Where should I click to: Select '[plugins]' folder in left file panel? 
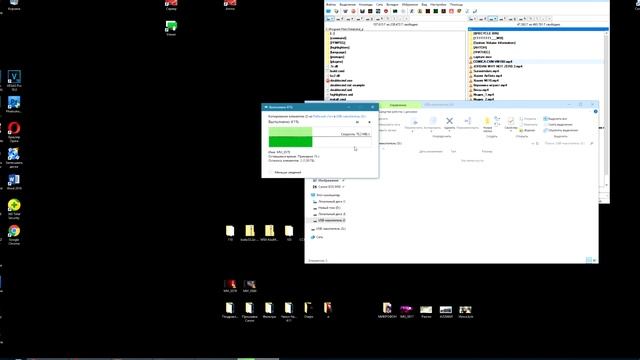336,62
